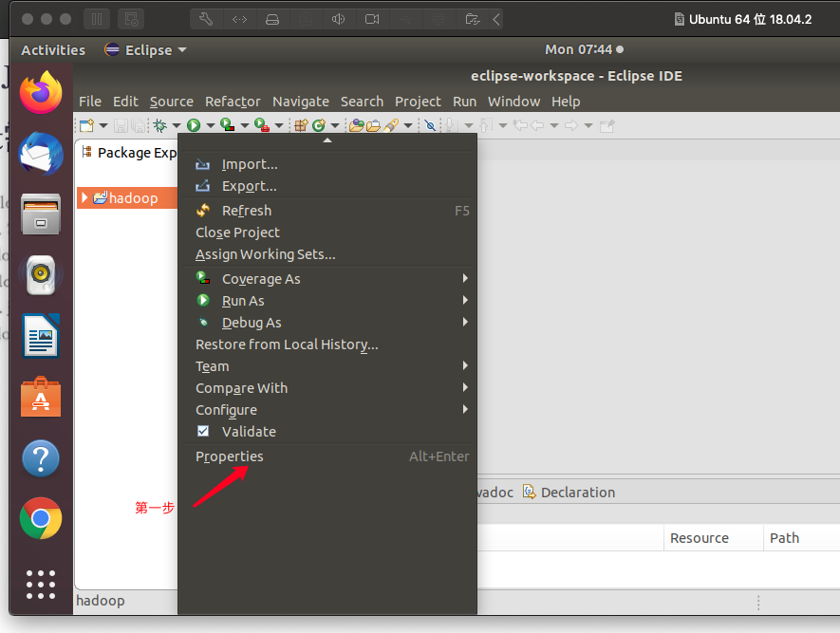Expand the Coverage As submenu
840x633 pixels.
(327, 279)
